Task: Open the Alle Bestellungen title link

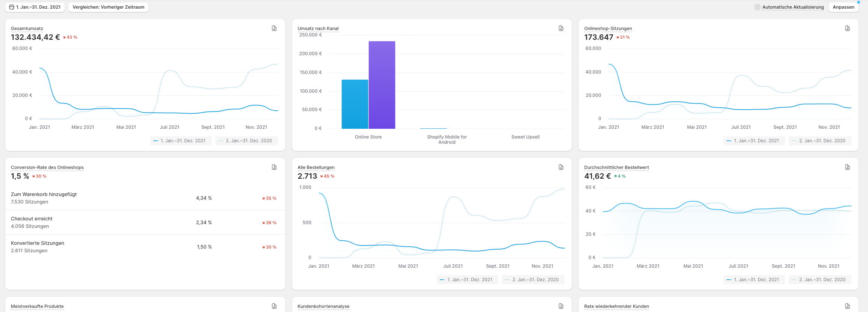Action: [316, 167]
